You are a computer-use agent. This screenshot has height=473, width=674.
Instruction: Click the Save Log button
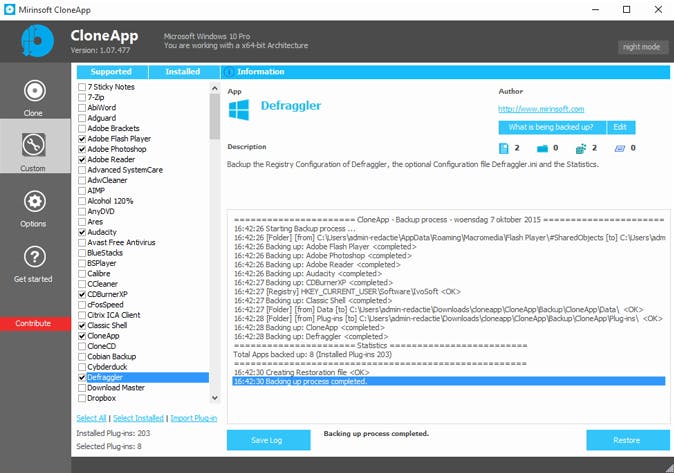tap(268, 440)
